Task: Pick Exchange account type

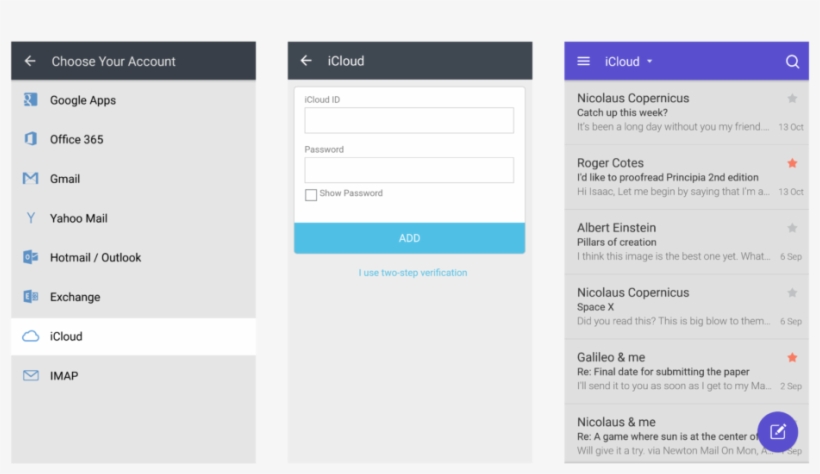Action: pos(133,297)
